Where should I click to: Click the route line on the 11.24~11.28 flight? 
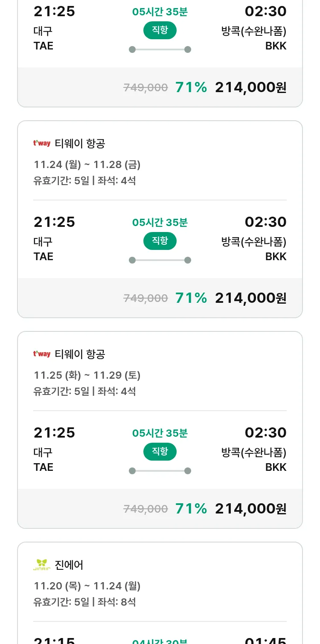[x=160, y=260]
